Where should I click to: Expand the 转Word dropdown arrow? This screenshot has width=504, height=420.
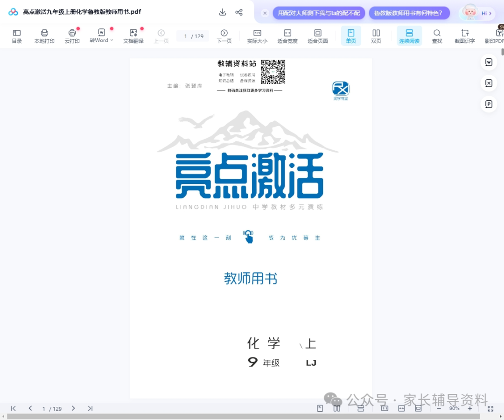click(112, 40)
